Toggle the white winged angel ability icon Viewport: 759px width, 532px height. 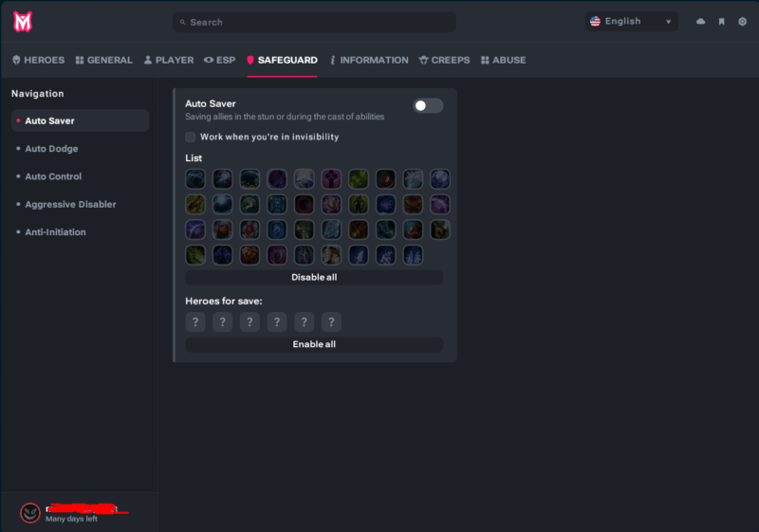(304, 179)
